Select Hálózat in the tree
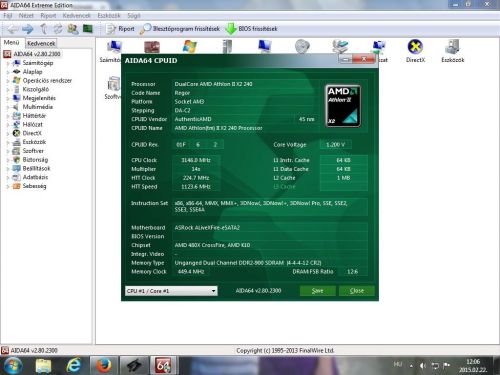The image size is (500, 375). click(x=32, y=124)
